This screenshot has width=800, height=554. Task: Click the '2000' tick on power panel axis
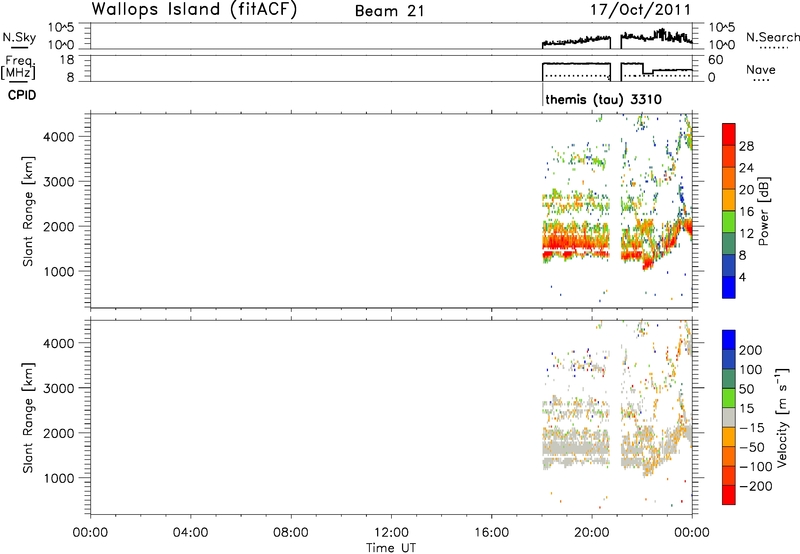[58, 226]
